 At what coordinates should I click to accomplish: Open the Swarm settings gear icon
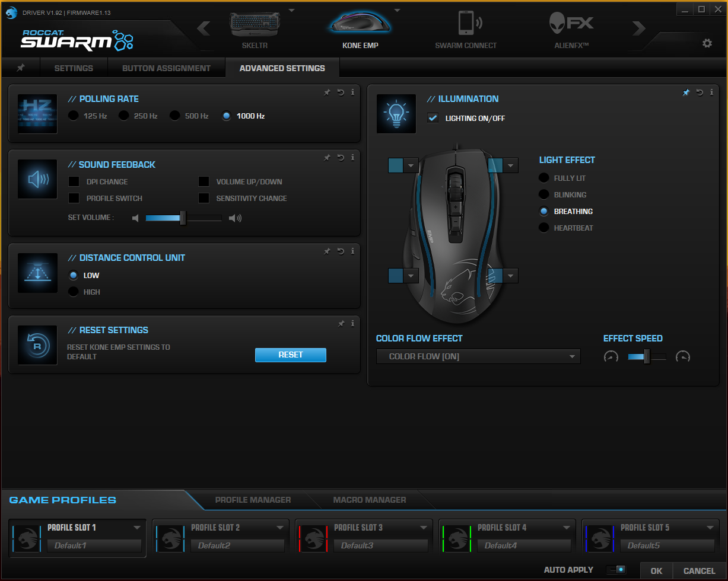tap(707, 43)
